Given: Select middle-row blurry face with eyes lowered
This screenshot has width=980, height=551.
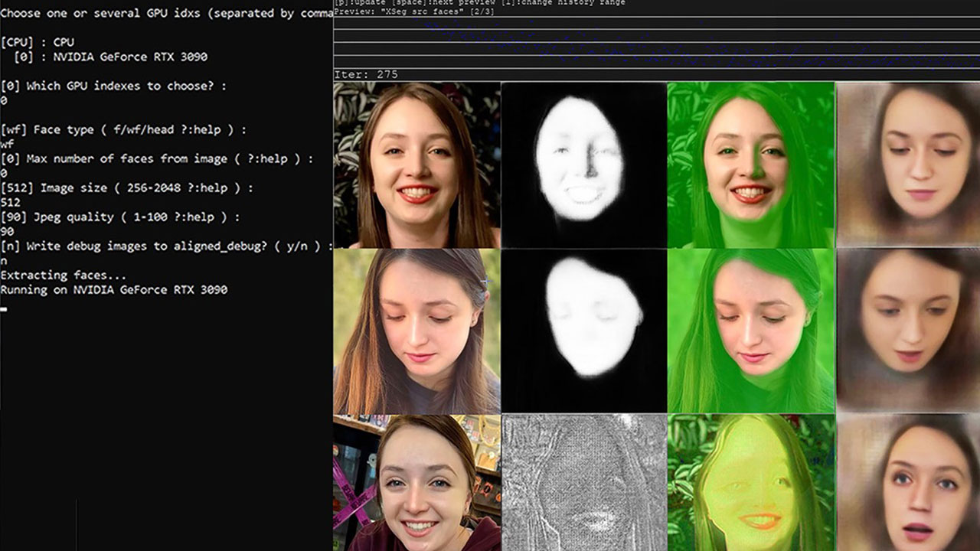Looking at the screenshot, I should (x=908, y=331).
